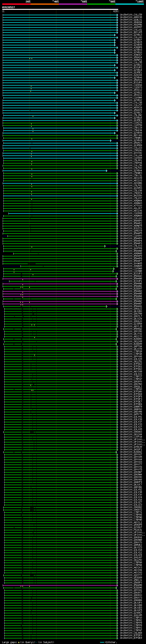Select hit UniRef100_B5A4N8

131,278
